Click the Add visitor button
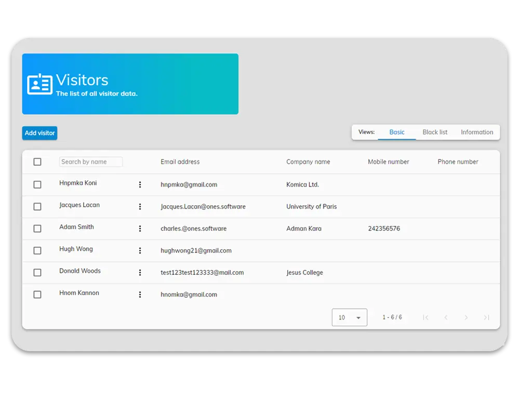 coord(39,133)
